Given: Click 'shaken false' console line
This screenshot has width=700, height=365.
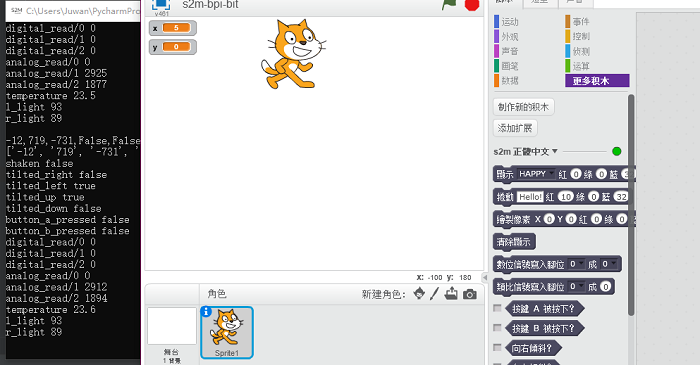Looking at the screenshot, I should pyautogui.click(x=39, y=163).
